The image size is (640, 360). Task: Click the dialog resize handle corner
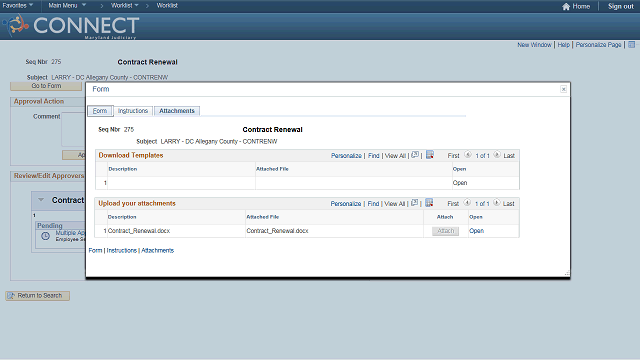(567, 273)
